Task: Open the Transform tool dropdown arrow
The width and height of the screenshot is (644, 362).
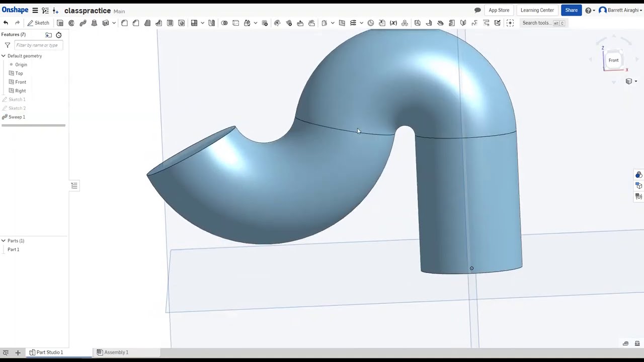Action: pos(256,23)
